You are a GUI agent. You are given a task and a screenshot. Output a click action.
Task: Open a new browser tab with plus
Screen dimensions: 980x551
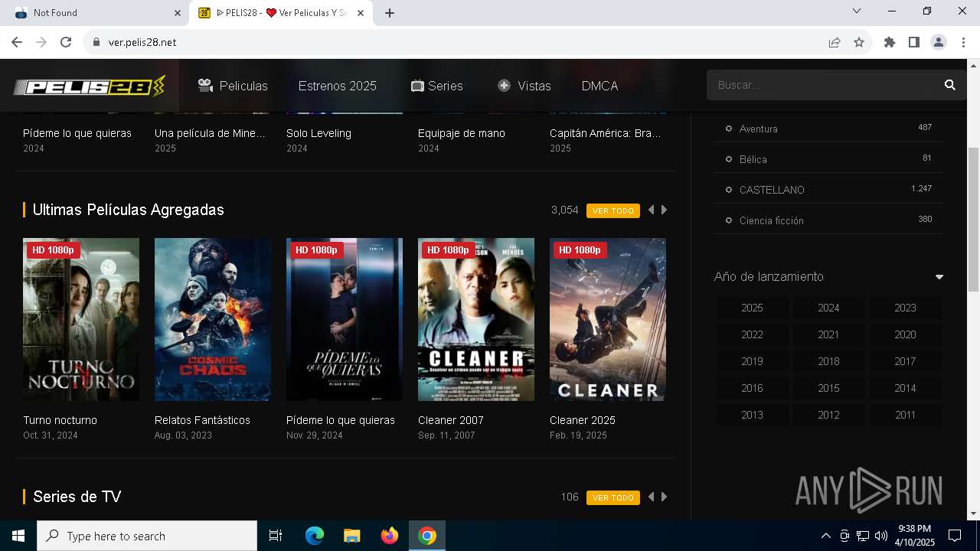390,13
